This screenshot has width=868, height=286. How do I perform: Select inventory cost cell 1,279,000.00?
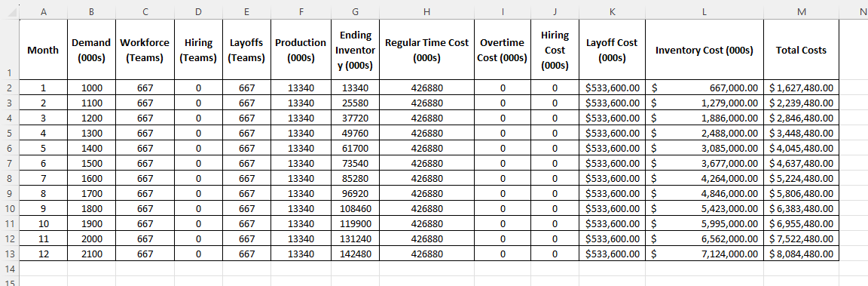pyautogui.click(x=704, y=103)
